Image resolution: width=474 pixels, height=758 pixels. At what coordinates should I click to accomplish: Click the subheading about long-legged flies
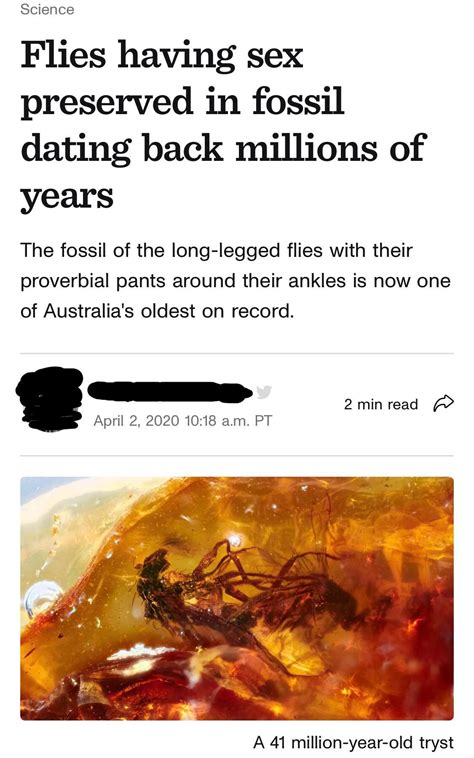point(235,281)
